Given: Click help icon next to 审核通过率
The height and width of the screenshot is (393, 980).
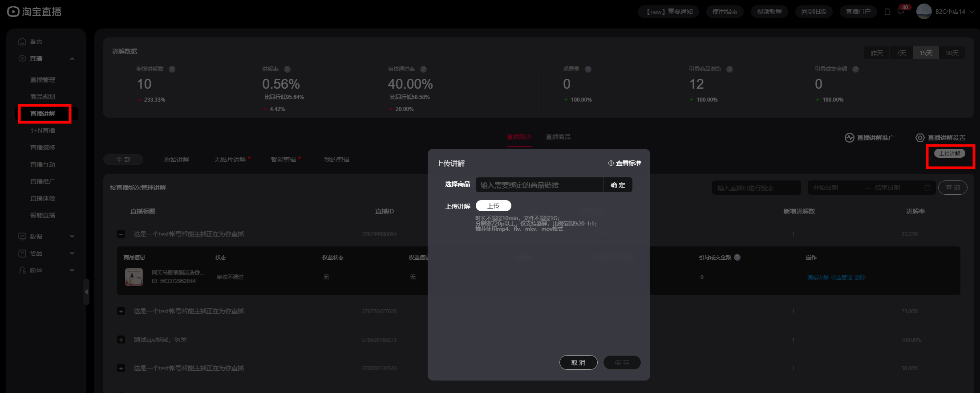Looking at the screenshot, I should [x=423, y=69].
